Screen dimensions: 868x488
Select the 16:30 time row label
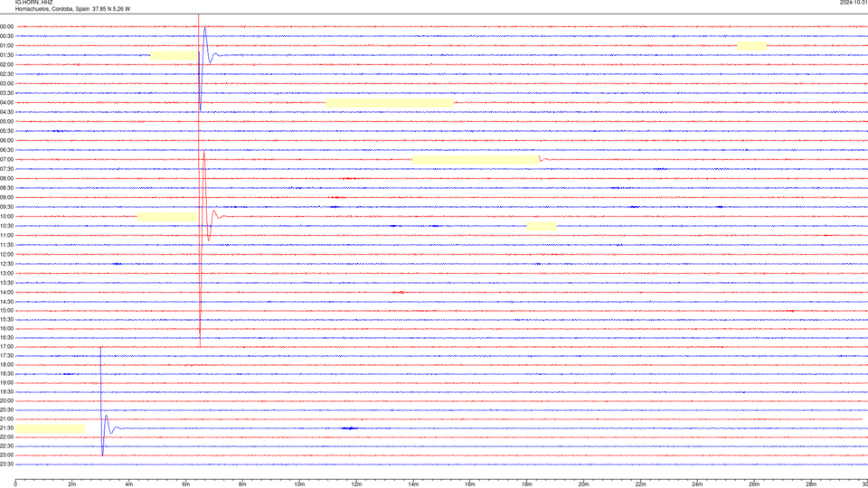[x=6, y=337]
